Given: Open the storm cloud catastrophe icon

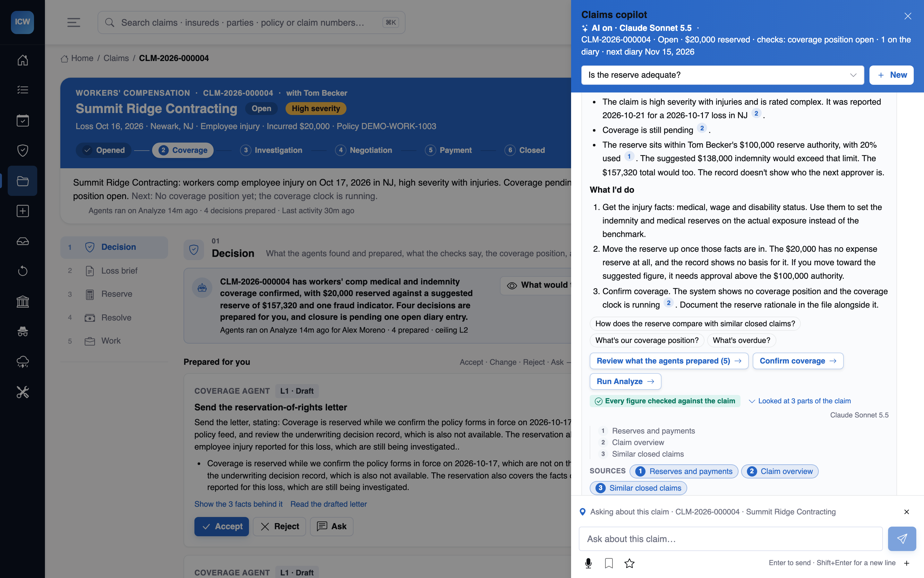Looking at the screenshot, I should click(x=22, y=362).
